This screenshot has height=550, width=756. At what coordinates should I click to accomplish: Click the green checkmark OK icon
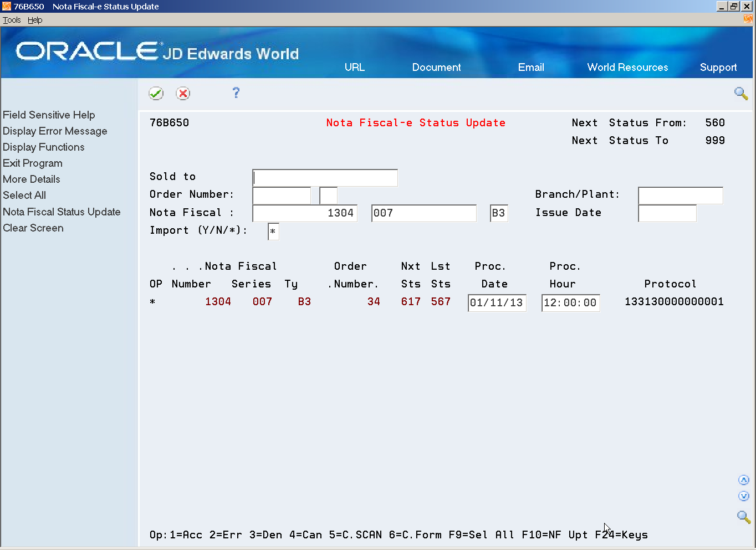(x=156, y=94)
